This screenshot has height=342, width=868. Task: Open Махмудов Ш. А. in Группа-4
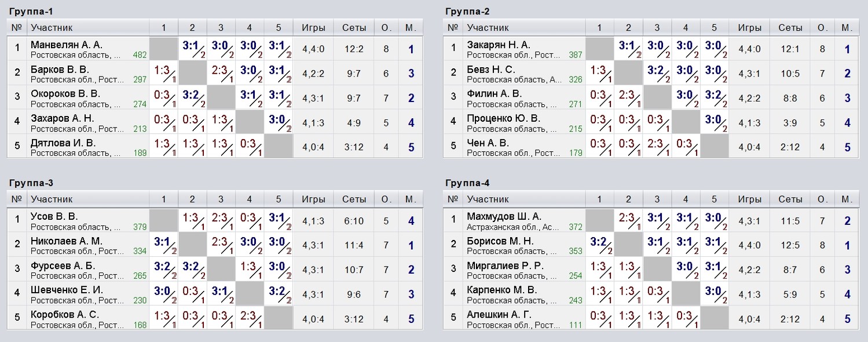[504, 216]
